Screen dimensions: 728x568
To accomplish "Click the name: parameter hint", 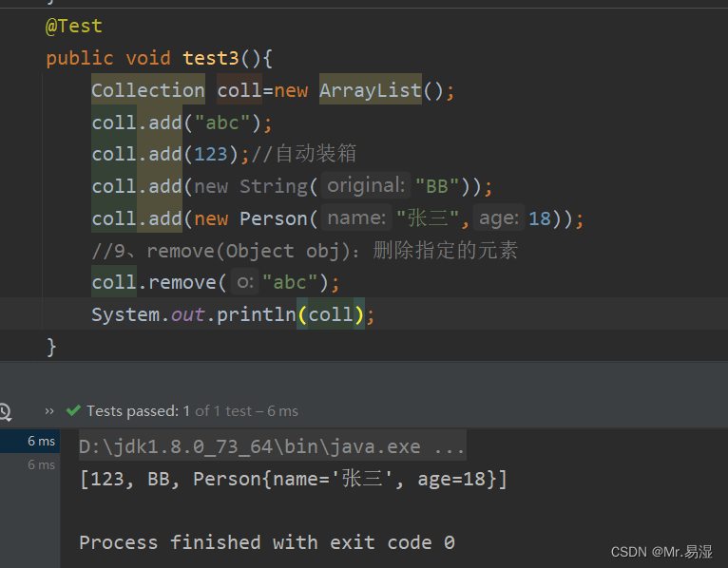I will tap(356, 218).
